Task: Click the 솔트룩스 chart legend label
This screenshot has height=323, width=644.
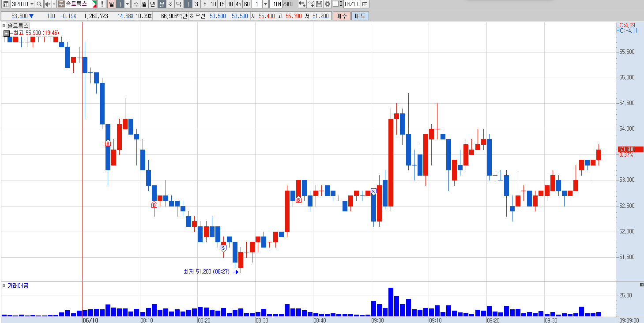Action: coord(17,26)
